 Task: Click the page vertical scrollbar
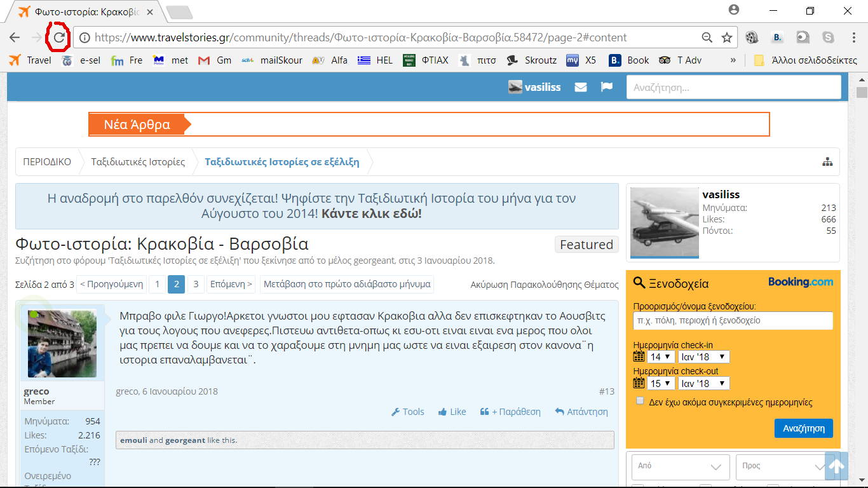pos(861,254)
